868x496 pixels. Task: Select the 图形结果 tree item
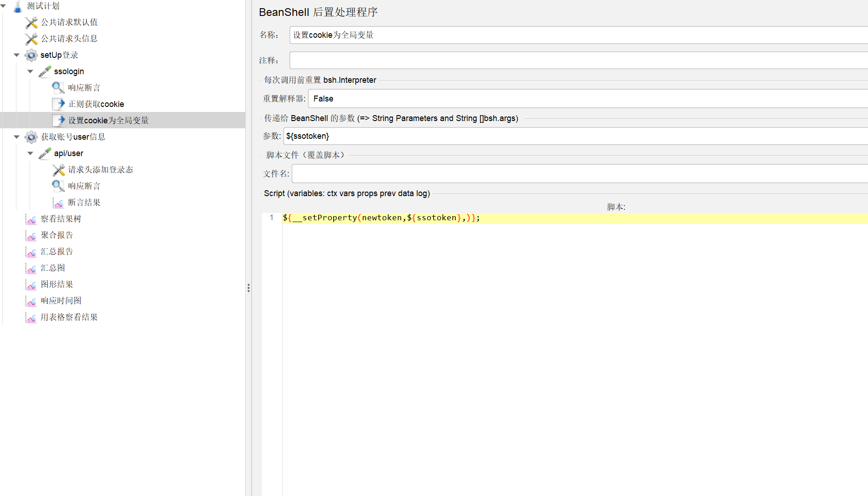57,284
